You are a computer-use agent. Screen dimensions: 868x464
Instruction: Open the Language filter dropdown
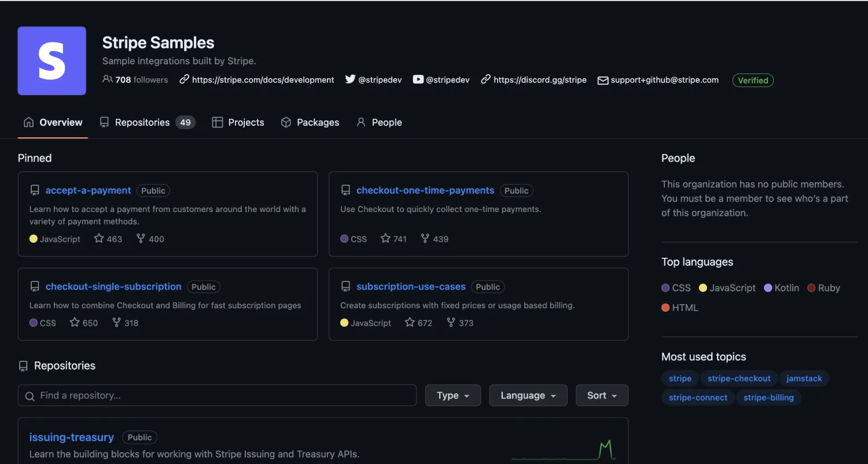tap(528, 395)
